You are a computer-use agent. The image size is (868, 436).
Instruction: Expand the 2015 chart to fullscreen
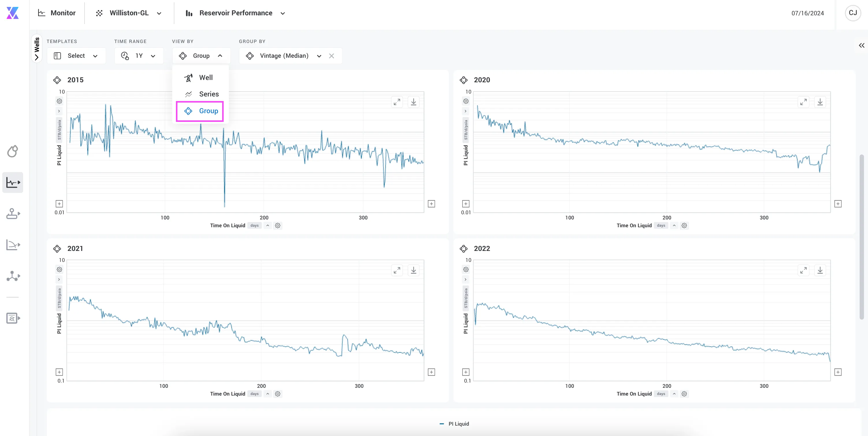(x=397, y=102)
